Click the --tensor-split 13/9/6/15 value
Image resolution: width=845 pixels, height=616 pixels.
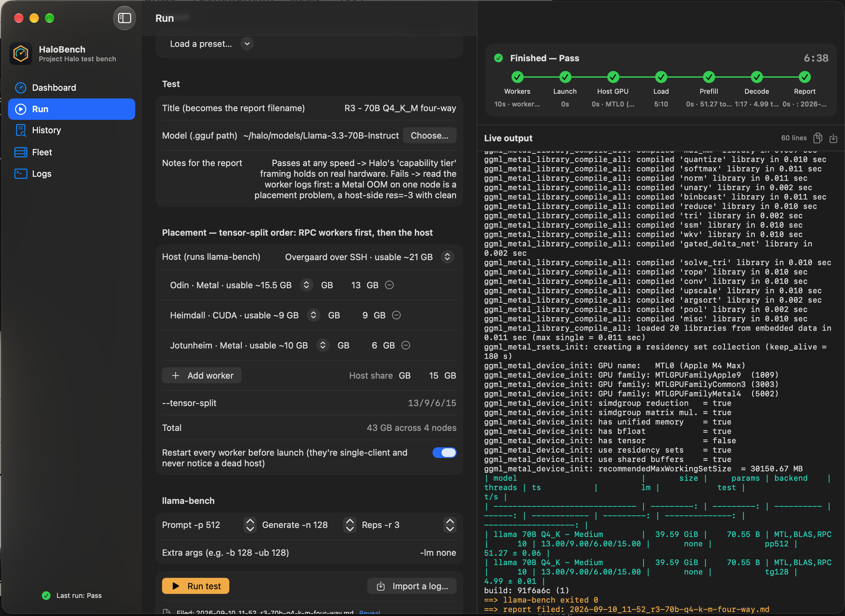tap(432, 403)
